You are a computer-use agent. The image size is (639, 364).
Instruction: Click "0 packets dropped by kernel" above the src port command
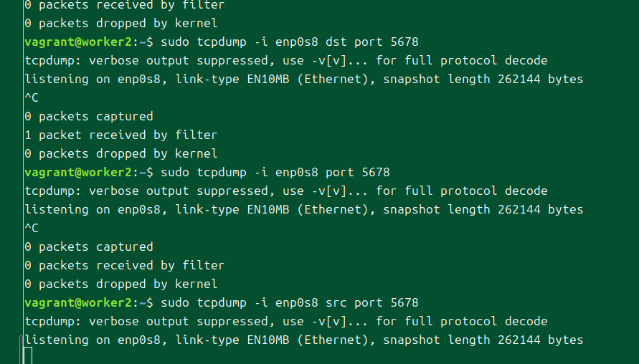120,284
